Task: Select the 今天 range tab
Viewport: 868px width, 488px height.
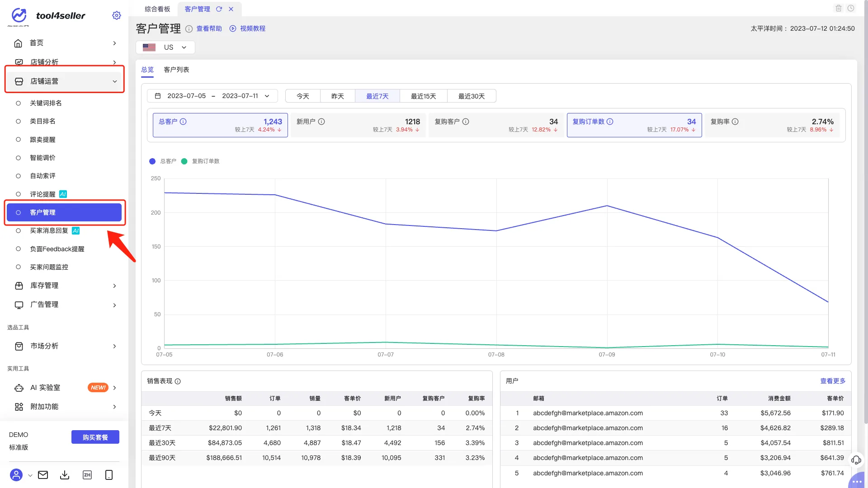Action: pos(303,96)
